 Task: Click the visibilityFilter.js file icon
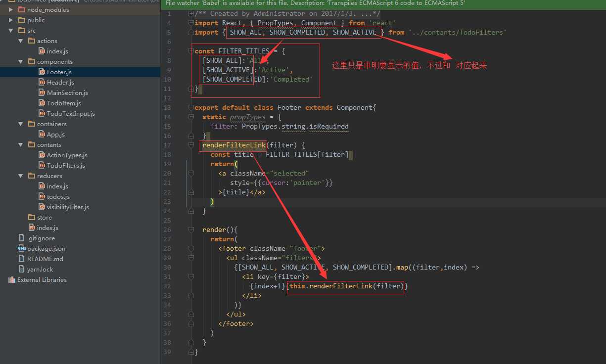[42, 207]
